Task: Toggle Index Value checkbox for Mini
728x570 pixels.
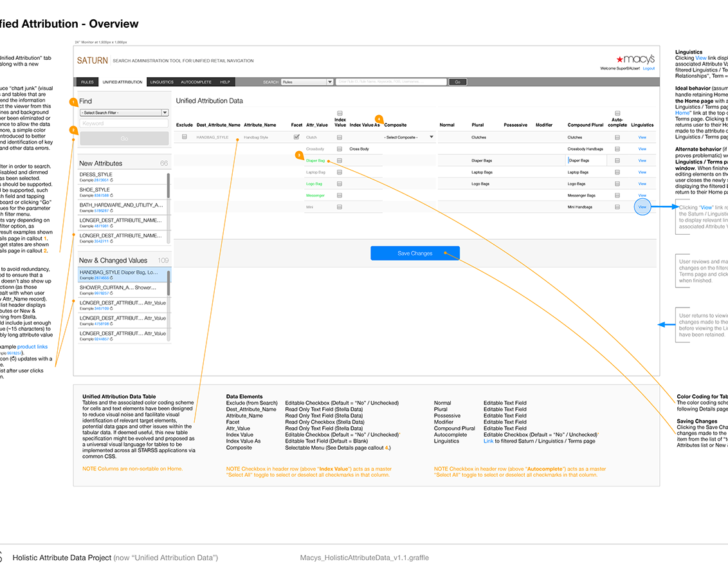Action: tap(340, 207)
